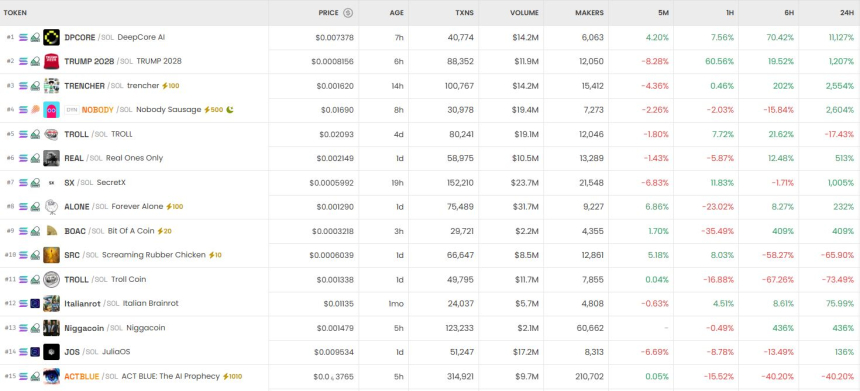Click Niggacoin makers 60,662
Screen dimensions: 860x391
click(x=591, y=328)
